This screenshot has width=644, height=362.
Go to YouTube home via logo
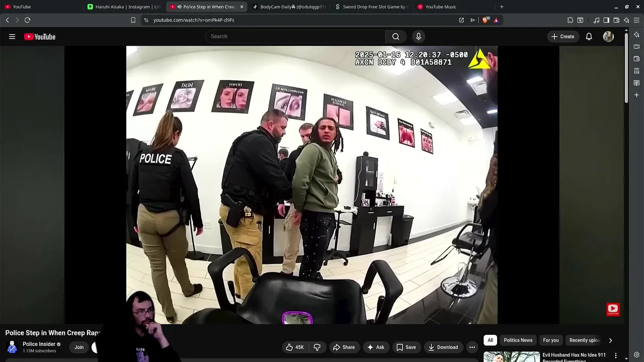(x=40, y=37)
